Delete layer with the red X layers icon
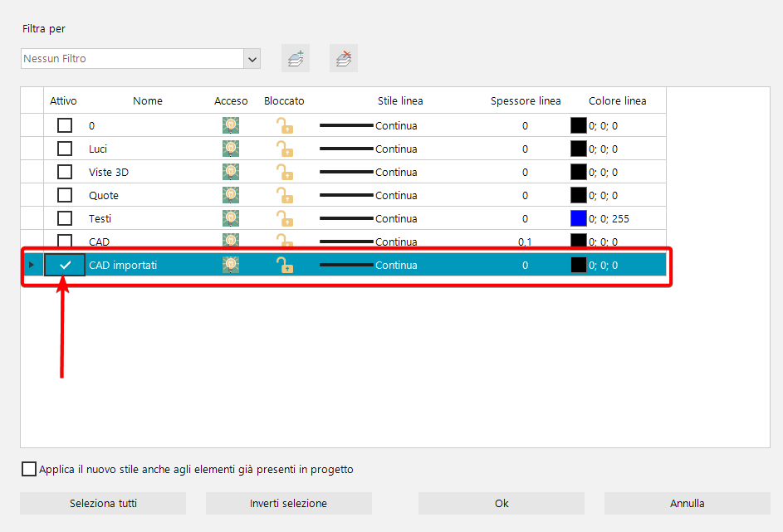The height and width of the screenshot is (532, 783). tap(344, 58)
